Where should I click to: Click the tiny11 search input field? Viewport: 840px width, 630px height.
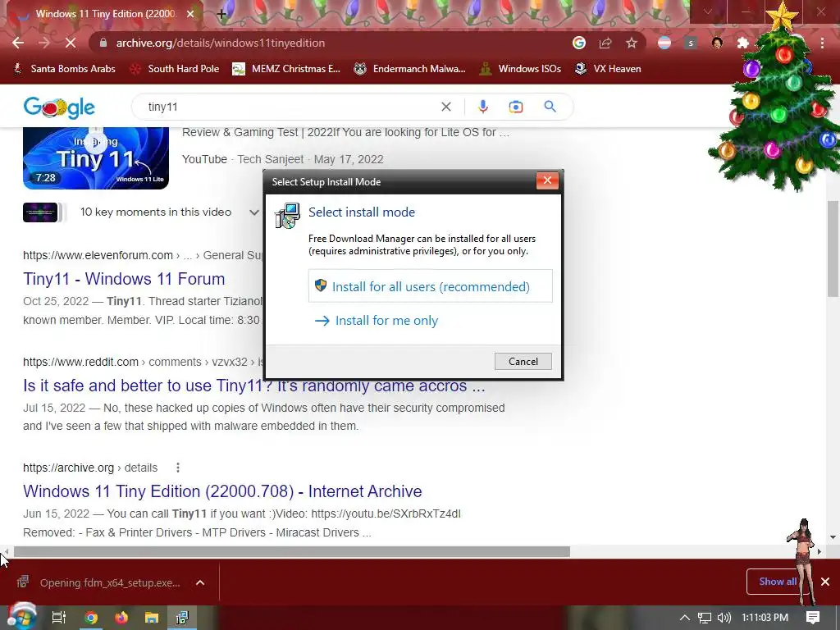click(290, 107)
